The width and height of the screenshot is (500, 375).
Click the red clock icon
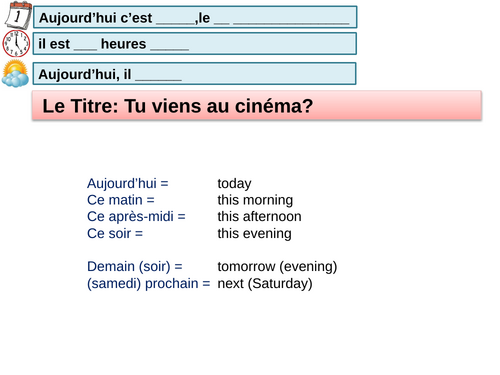16,43
